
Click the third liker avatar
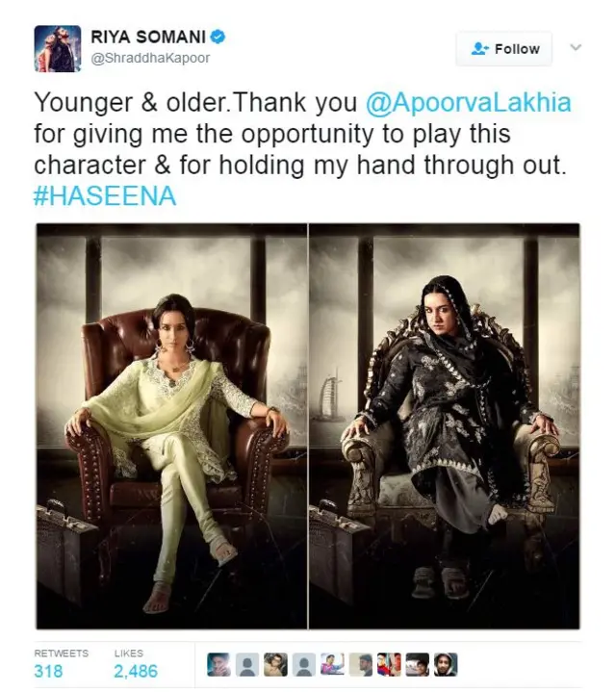pyautogui.click(x=276, y=665)
